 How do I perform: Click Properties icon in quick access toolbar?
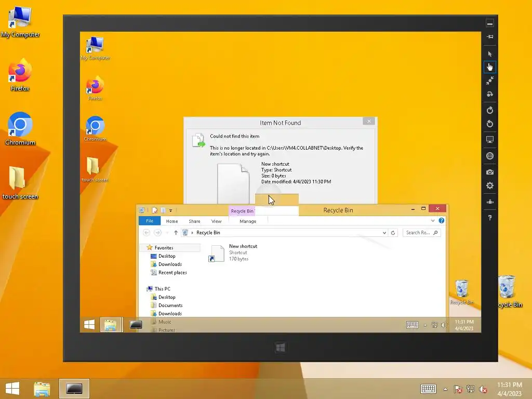[155, 210]
